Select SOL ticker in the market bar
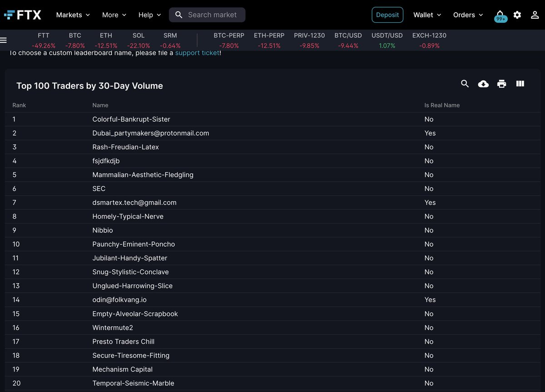This screenshot has height=392, width=545. (x=139, y=40)
